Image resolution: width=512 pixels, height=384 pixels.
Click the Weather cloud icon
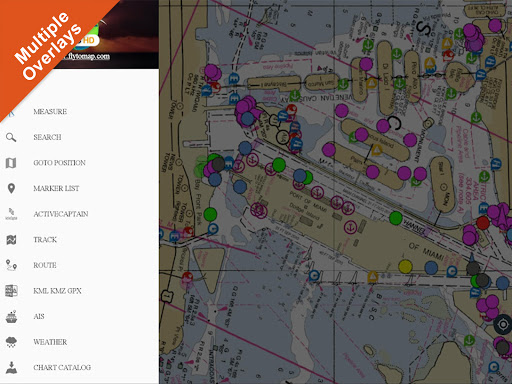(11, 342)
